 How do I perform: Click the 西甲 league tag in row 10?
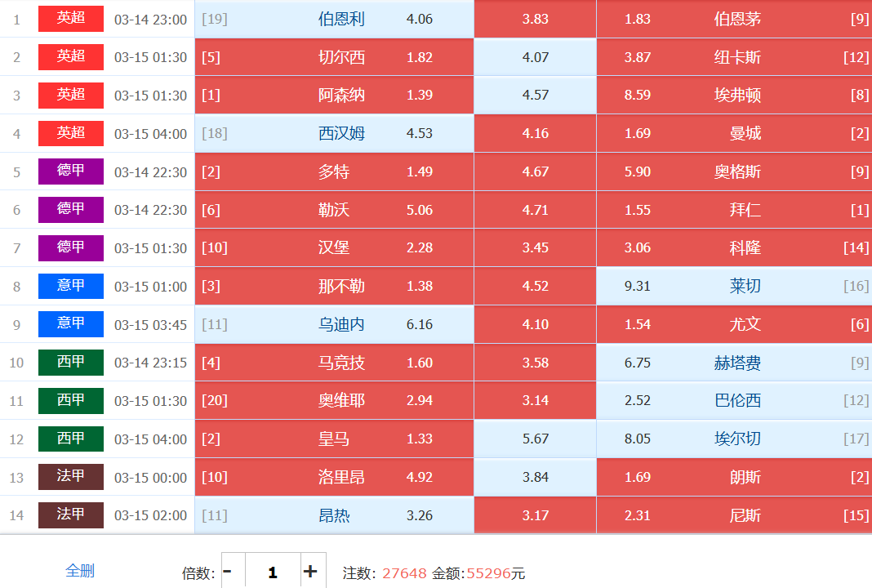tap(71, 363)
